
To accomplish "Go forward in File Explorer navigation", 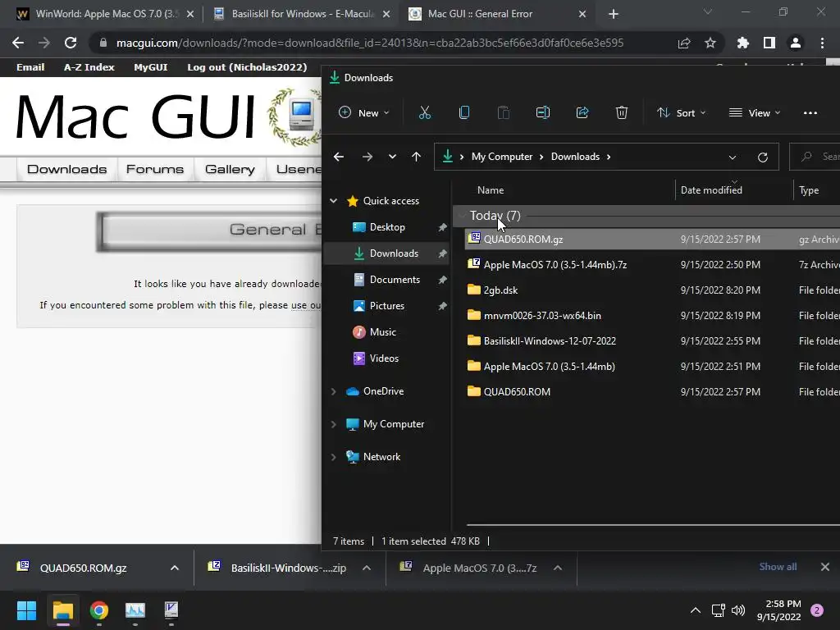I will point(367,157).
